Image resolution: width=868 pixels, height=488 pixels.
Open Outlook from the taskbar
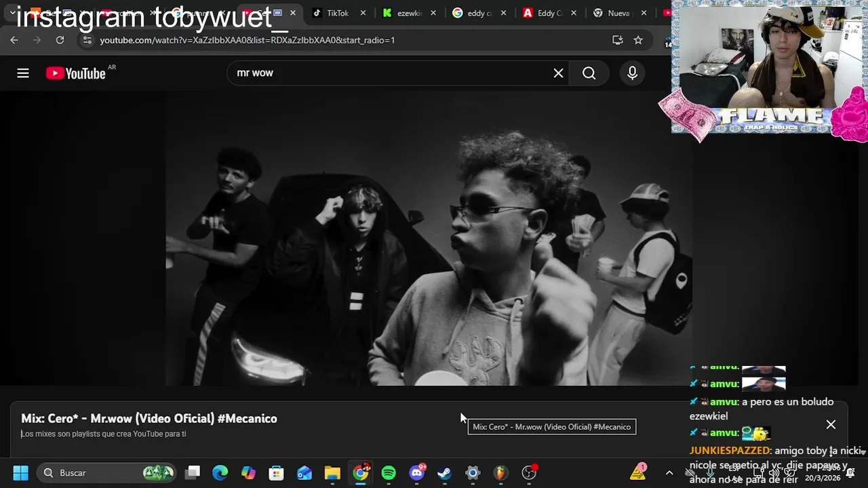click(304, 473)
